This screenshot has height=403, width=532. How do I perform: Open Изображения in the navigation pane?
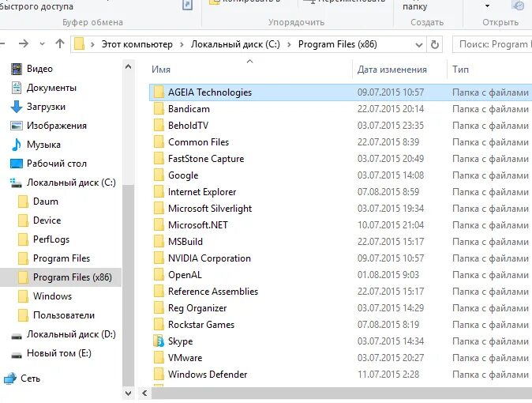[x=48, y=126]
